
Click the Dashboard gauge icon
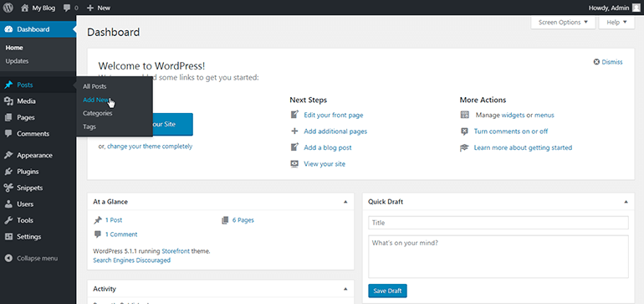click(x=8, y=29)
